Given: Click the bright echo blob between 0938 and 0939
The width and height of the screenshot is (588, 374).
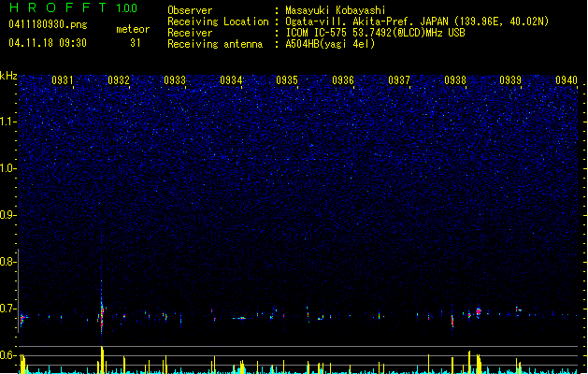Looking at the screenshot, I should pos(479,311).
